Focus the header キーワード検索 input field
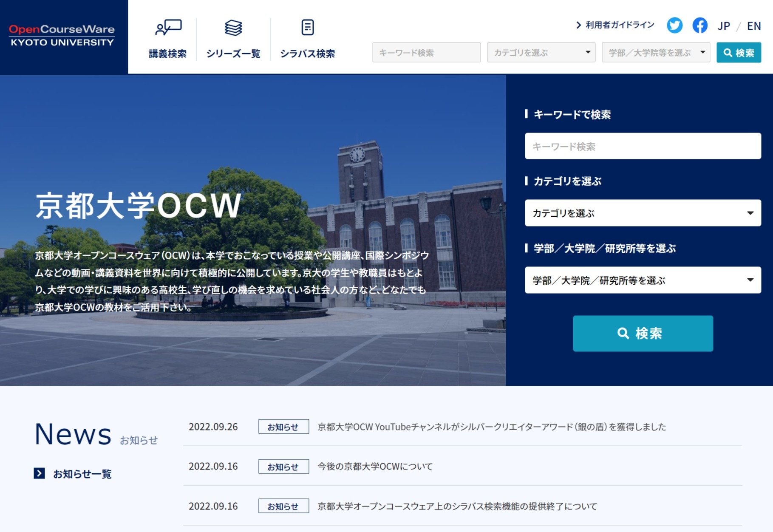 [426, 52]
